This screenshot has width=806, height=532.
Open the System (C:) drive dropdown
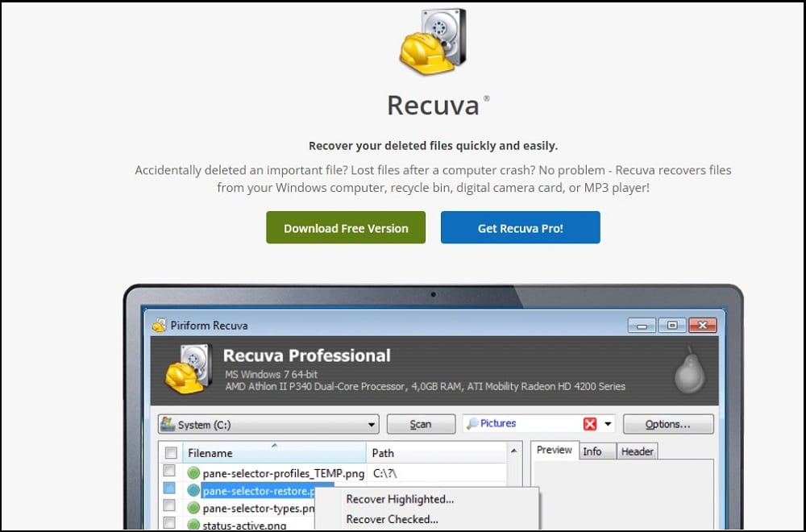click(371, 425)
